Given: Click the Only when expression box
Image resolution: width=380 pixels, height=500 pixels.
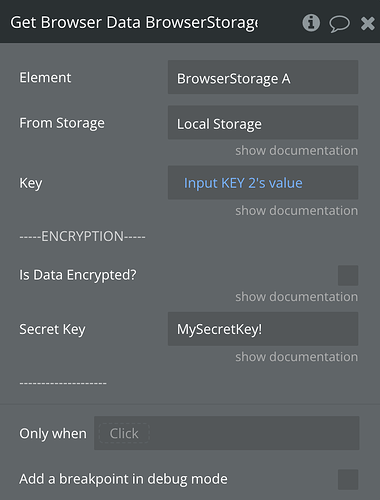Looking at the screenshot, I should 227,433.
